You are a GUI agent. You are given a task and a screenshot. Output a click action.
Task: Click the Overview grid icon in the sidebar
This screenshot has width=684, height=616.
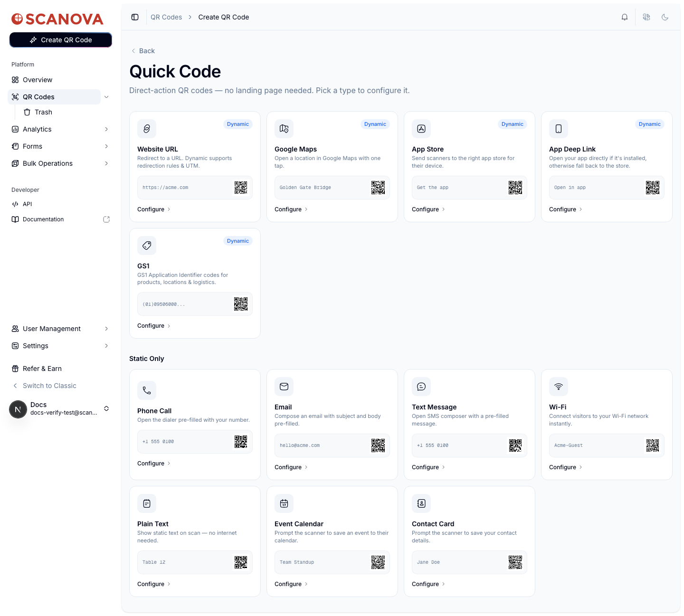pos(15,80)
